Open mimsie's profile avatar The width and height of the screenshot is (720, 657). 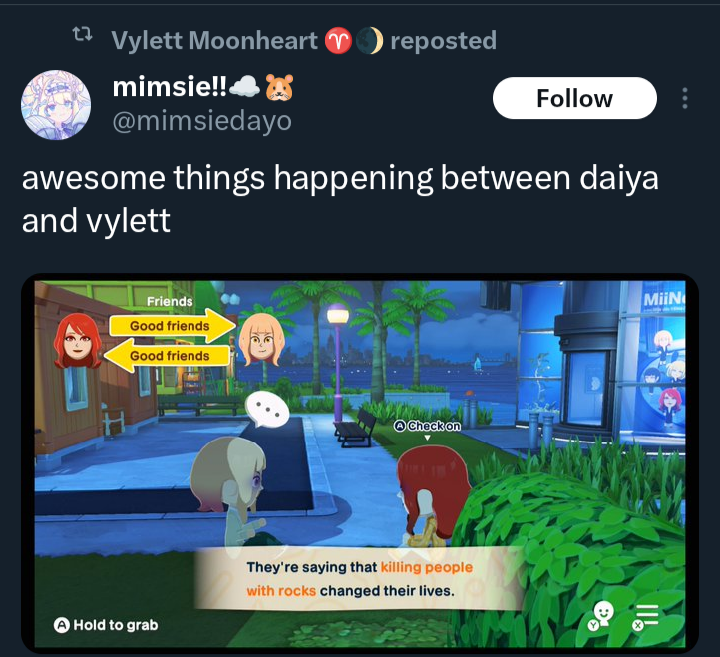pyautogui.click(x=56, y=105)
